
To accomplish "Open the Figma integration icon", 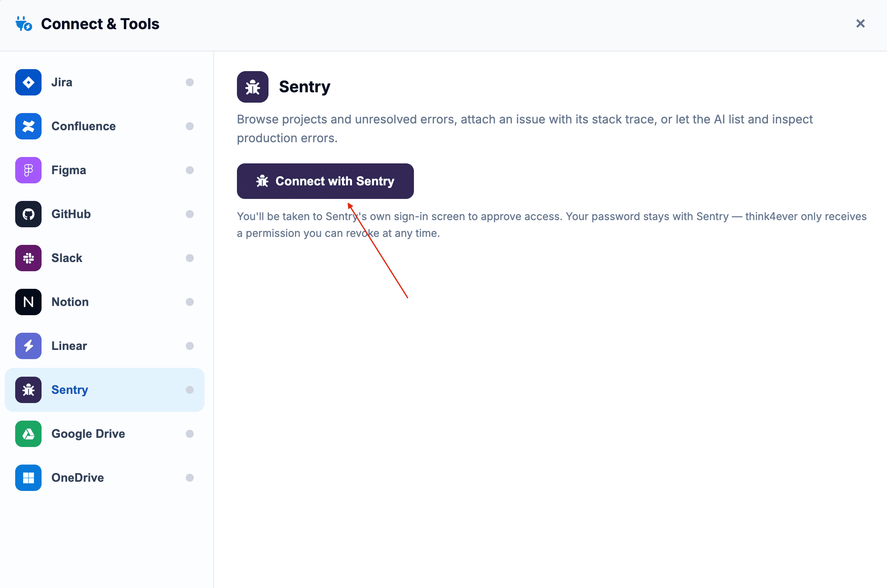I will [x=28, y=170].
